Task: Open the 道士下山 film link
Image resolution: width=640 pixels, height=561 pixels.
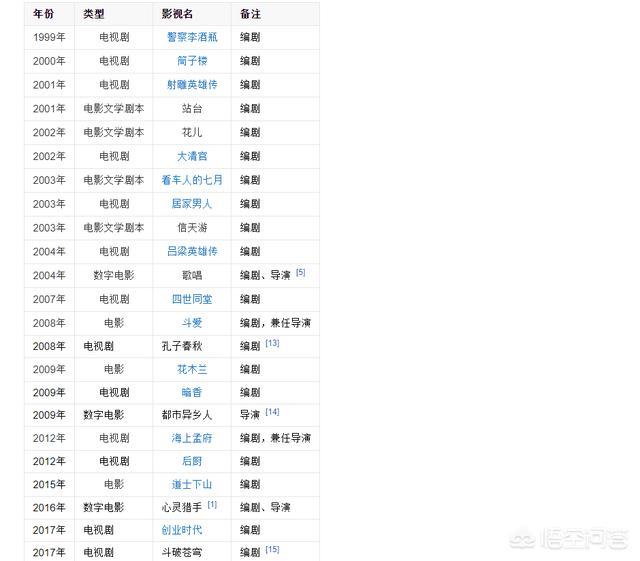Action: tap(192, 485)
